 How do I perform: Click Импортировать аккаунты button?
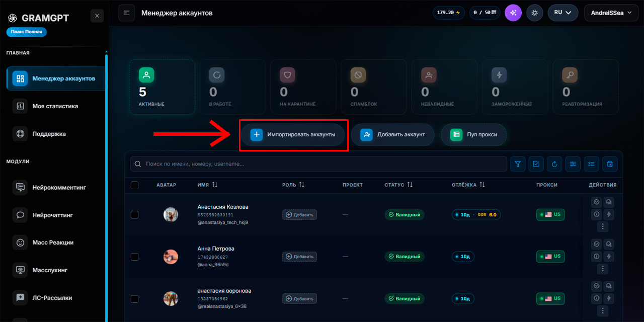coord(294,135)
